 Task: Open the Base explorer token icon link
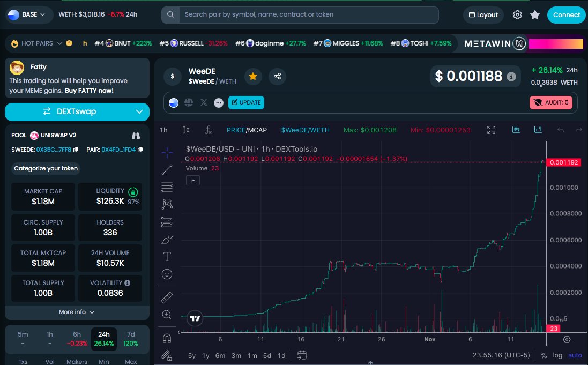pyautogui.click(x=174, y=103)
